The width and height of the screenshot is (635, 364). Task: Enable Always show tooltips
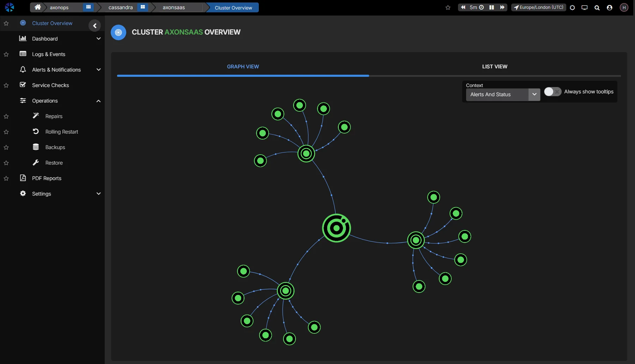(552, 92)
